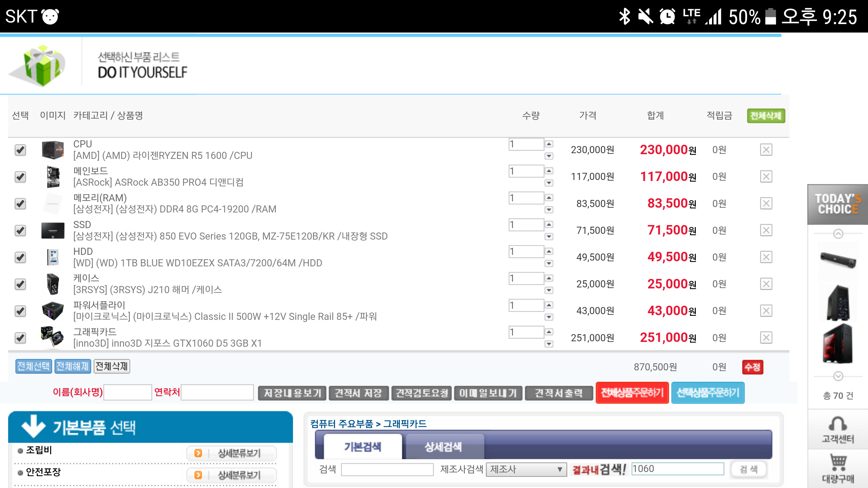
Task: Increase 그래픽카드 quantity with up arrow
Action: tap(549, 332)
